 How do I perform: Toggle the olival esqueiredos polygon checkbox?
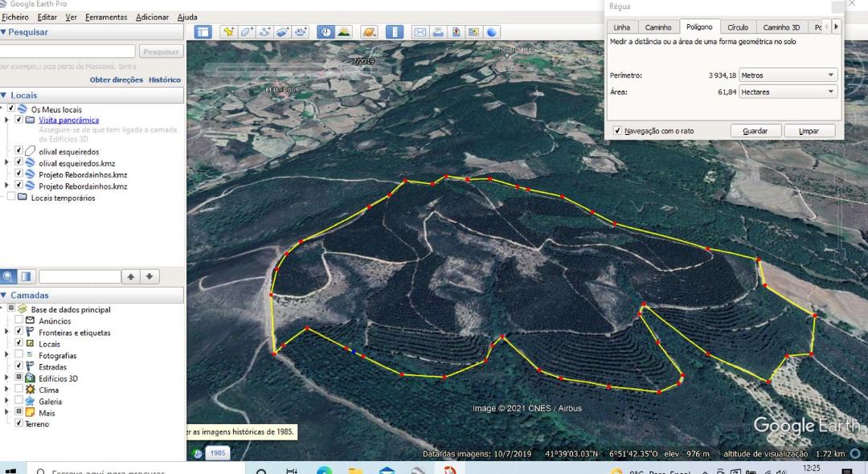click(x=18, y=150)
